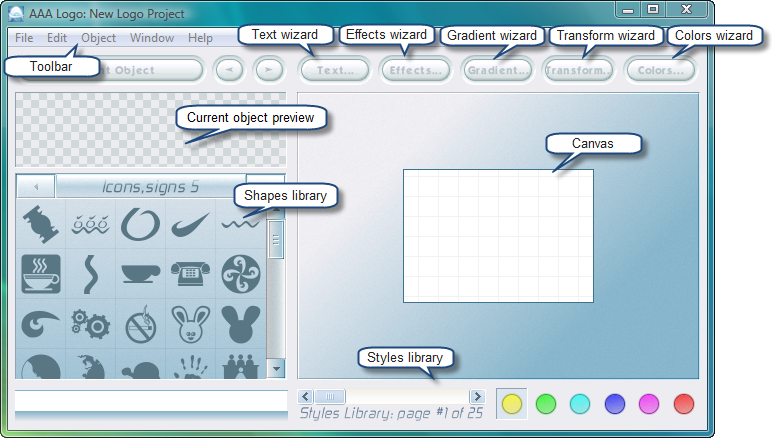Screen dimensions: 772x438
Task: Go to next shapes library category
Action: [x=265, y=180]
